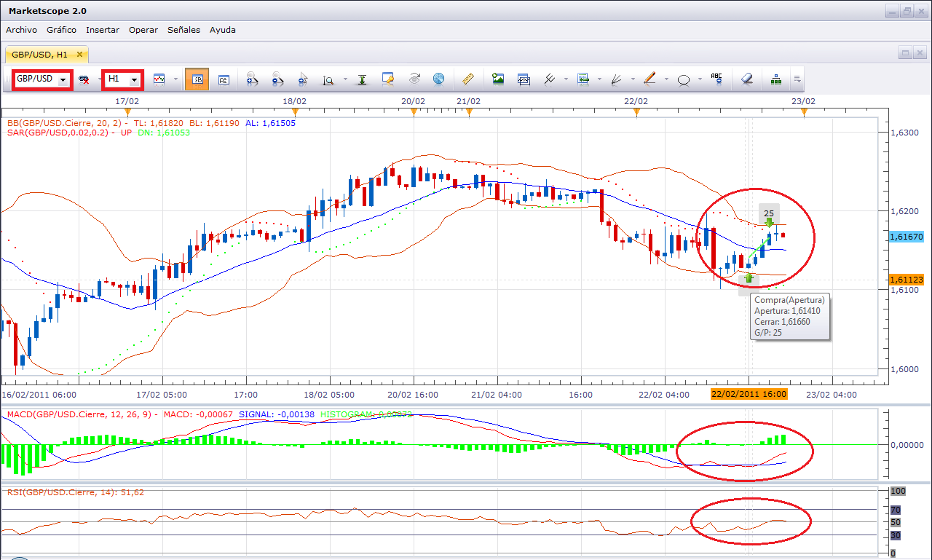
Task: Click the 22/02 orange date marker
Action: click(636, 112)
